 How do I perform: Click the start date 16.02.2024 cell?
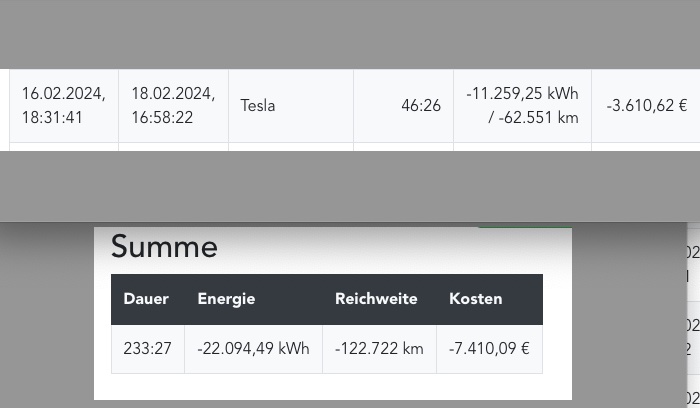64,106
